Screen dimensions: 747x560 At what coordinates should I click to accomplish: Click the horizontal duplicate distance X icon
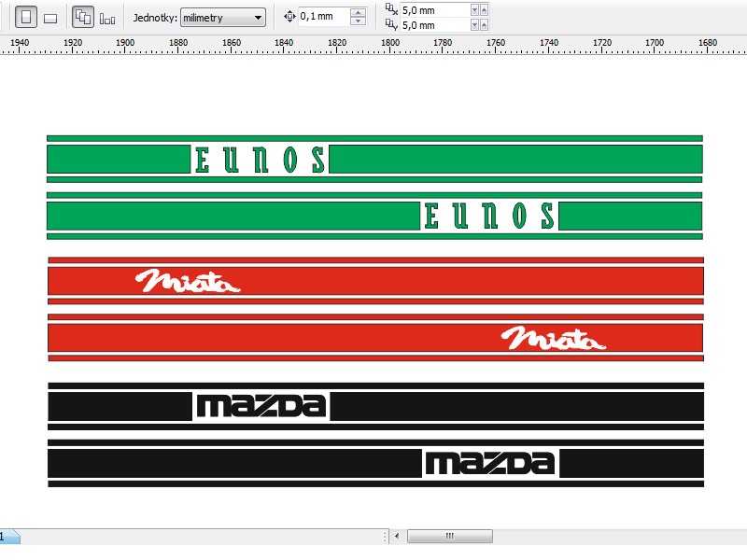point(391,9)
